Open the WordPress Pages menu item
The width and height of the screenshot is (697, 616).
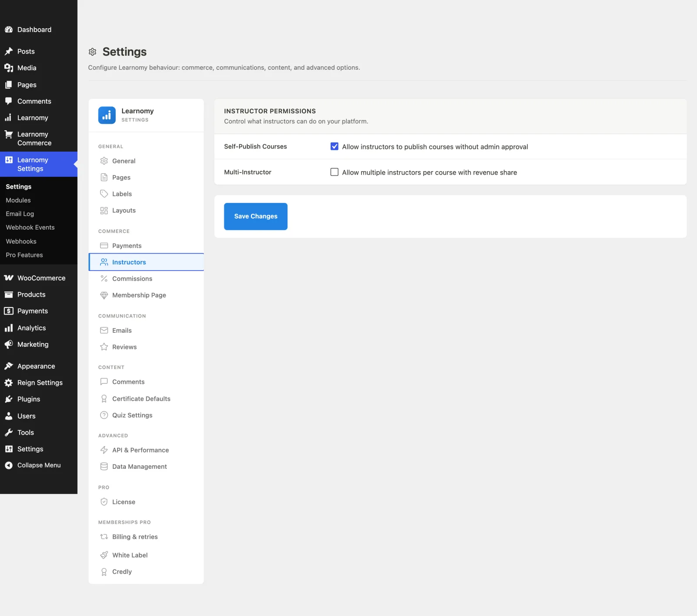[39, 85]
